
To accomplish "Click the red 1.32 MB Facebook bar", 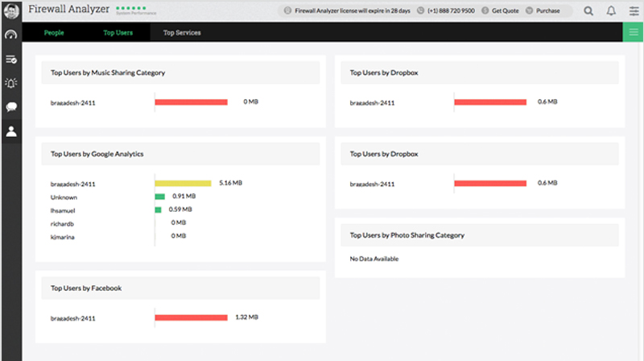I will (x=191, y=317).
